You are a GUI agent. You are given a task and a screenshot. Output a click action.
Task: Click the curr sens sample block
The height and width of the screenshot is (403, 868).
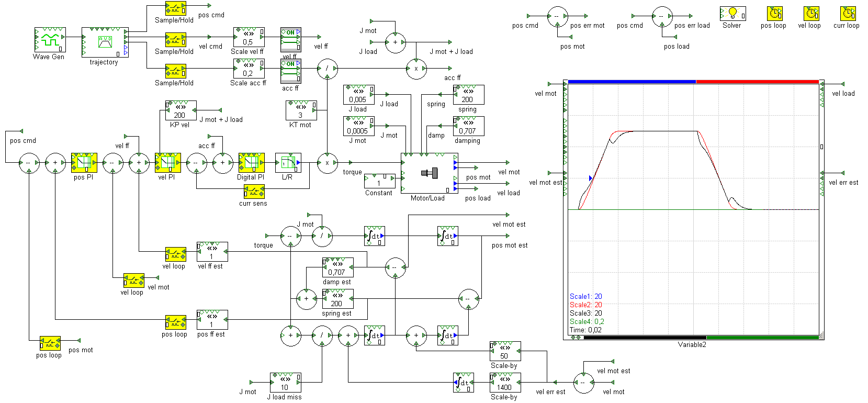(x=254, y=192)
